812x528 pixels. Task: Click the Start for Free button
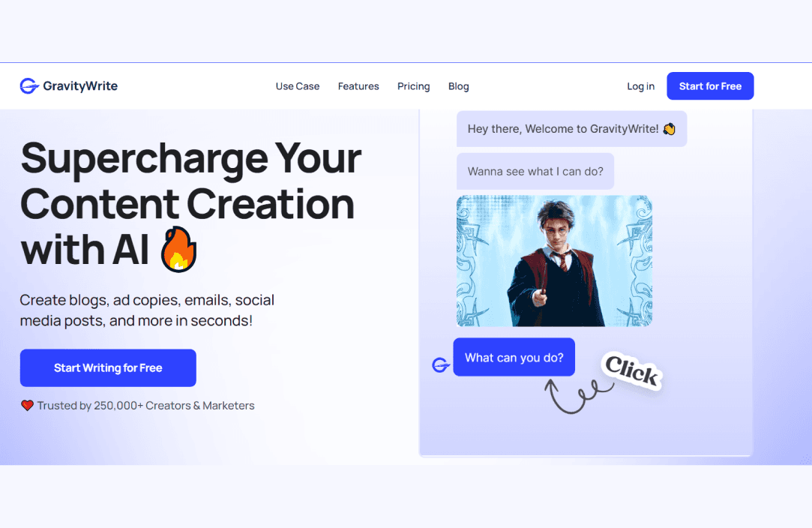710,86
